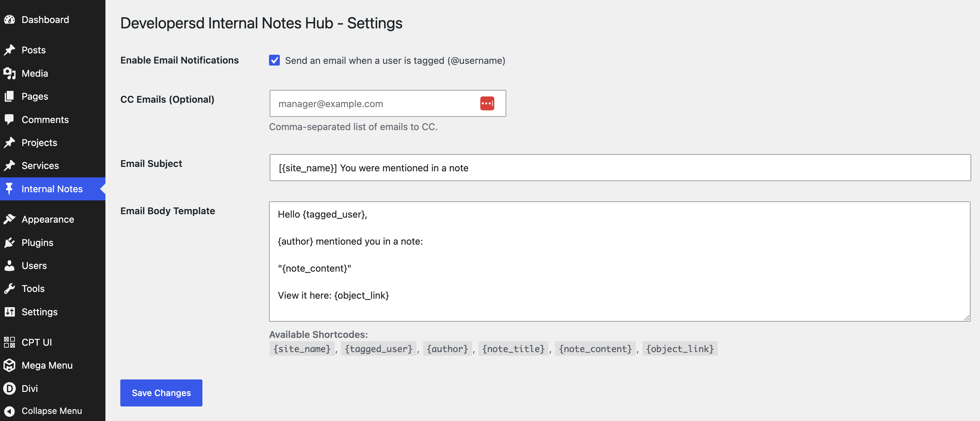Screen dimensions: 980x421
Task: Click the {object_link} shortcode tag
Action: (680, 349)
